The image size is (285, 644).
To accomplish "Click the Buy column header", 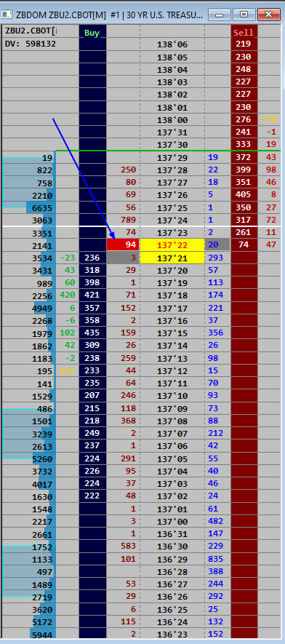I will [92, 33].
